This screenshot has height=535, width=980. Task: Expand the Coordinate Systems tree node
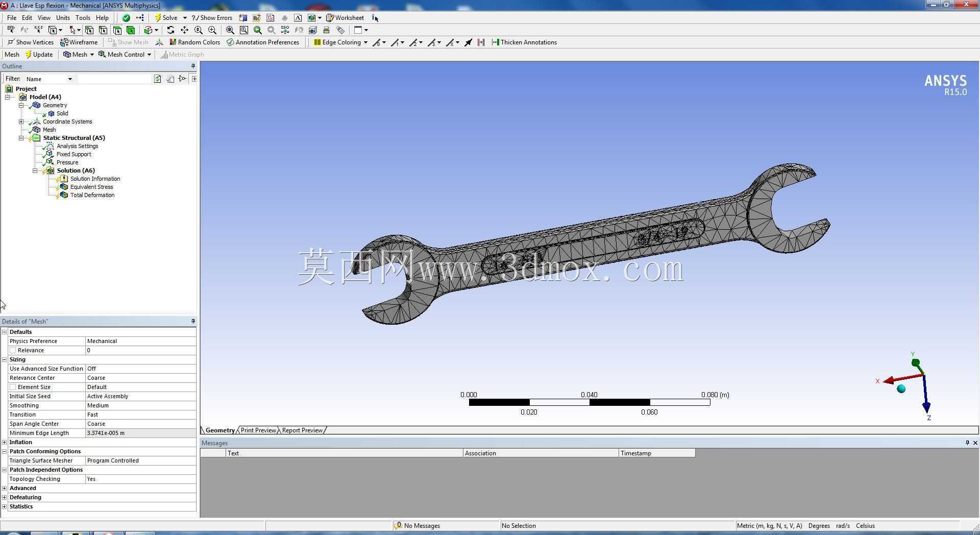[x=21, y=121]
